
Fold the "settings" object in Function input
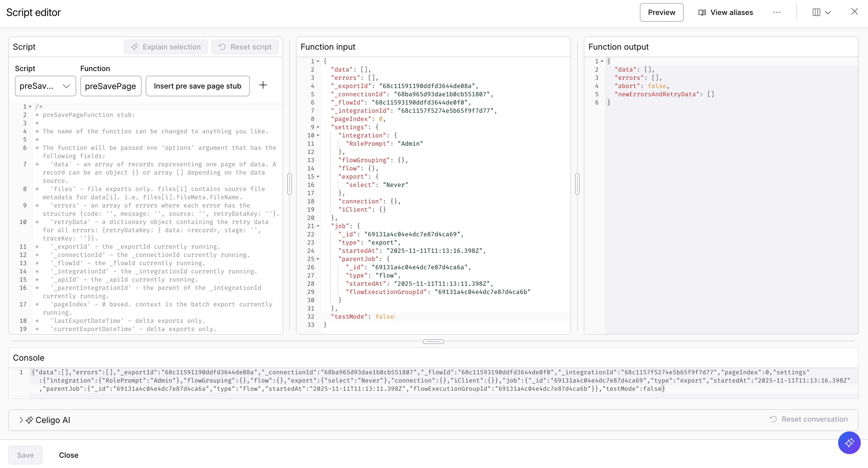click(318, 127)
